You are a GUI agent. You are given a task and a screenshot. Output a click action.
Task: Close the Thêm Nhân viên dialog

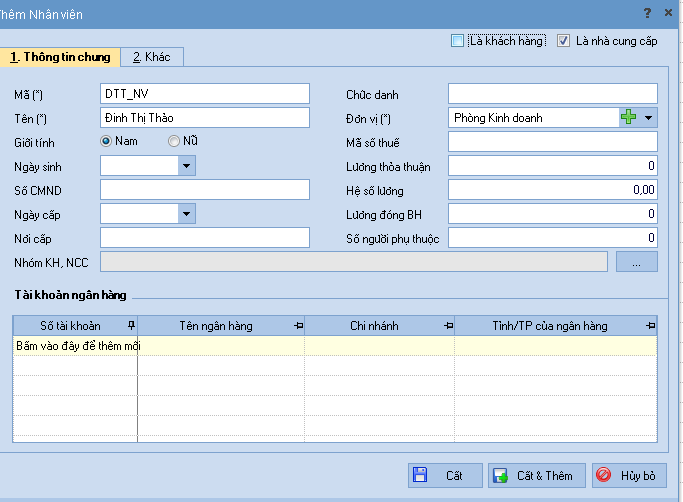pyautogui.click(x=668, y=13)
